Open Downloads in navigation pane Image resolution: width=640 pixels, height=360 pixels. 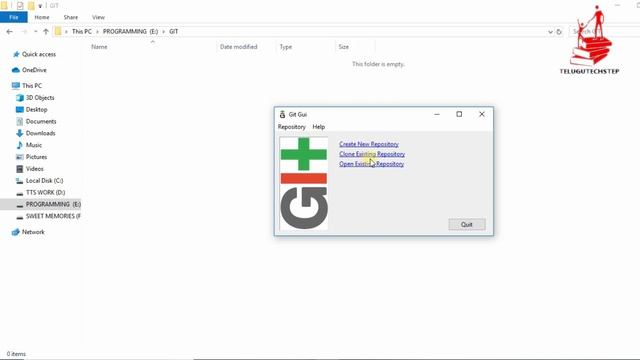click(40, 133)
